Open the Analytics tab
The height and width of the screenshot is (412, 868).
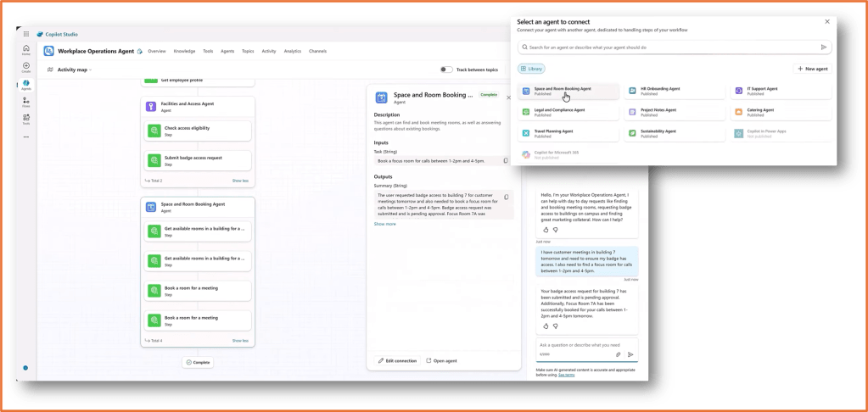[293, 51]
